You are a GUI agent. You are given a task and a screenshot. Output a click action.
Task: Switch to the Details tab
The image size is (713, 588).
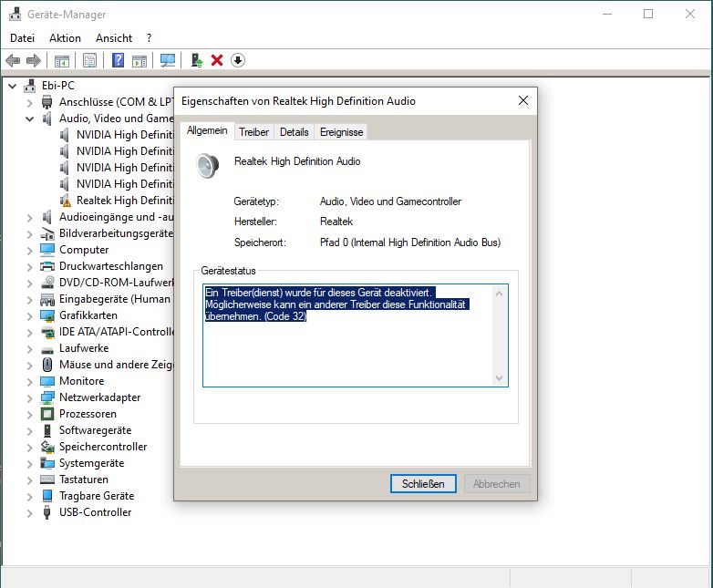(294, 132)
